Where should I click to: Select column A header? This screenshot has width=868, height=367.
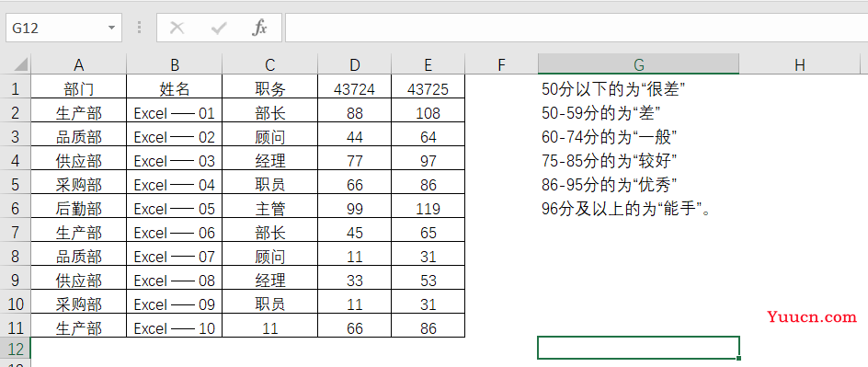tap(78, 64)
